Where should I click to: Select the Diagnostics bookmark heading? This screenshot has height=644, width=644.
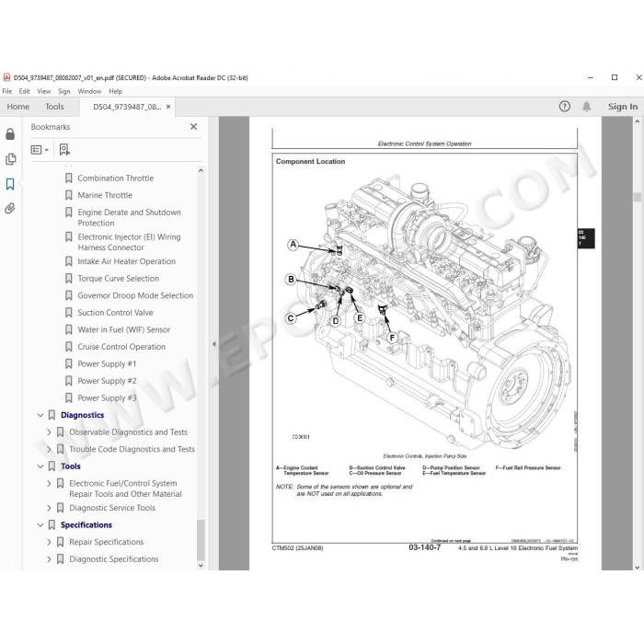tap(82, 415)
